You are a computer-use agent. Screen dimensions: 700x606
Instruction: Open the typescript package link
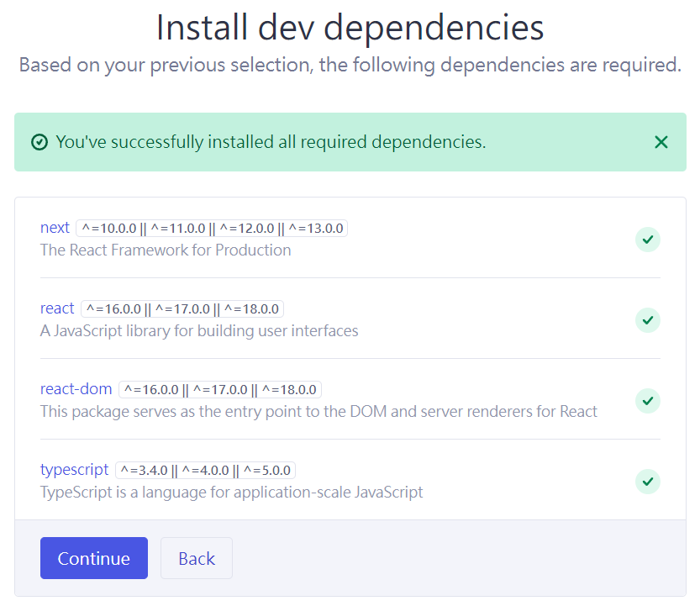pyautogui.click(x=74, y=470)
